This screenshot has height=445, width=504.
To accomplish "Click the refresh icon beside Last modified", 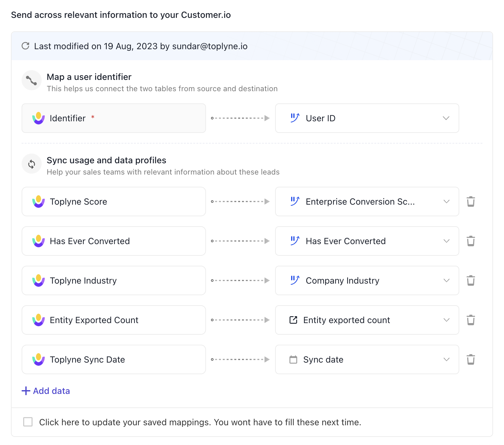I will 25,46.
